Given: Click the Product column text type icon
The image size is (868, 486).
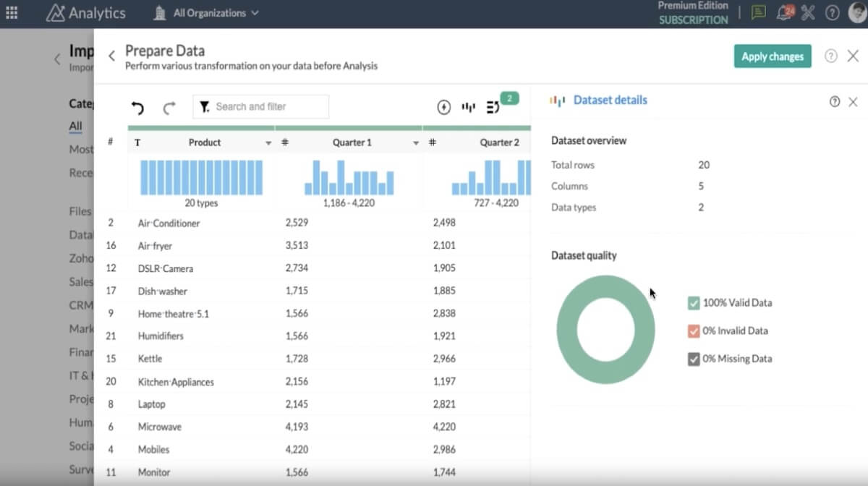Looking at the screenshot, I should coord(137,142).
